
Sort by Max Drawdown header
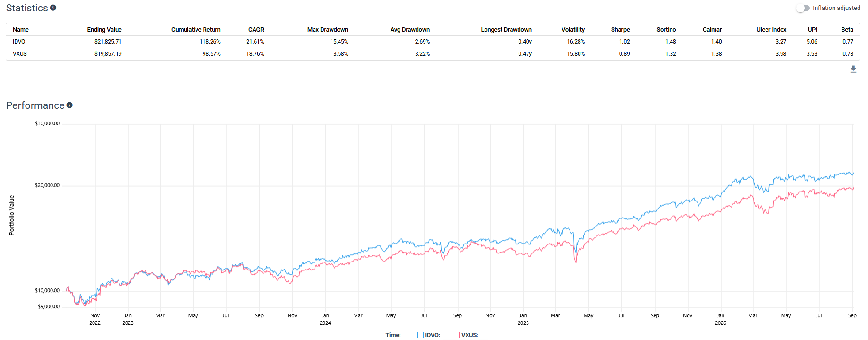point(327,29)
